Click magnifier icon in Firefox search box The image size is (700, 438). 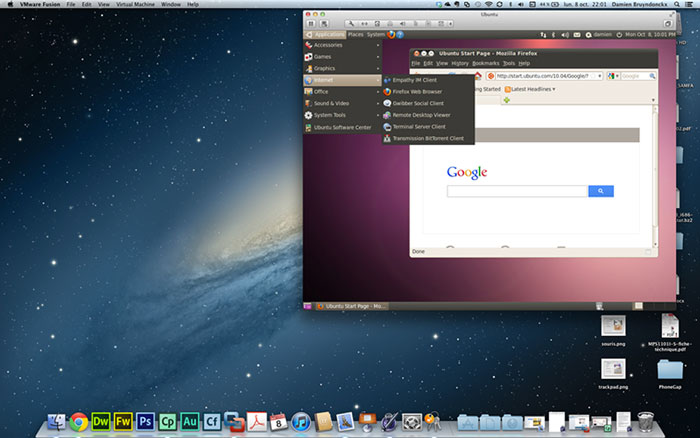point(652,76)
